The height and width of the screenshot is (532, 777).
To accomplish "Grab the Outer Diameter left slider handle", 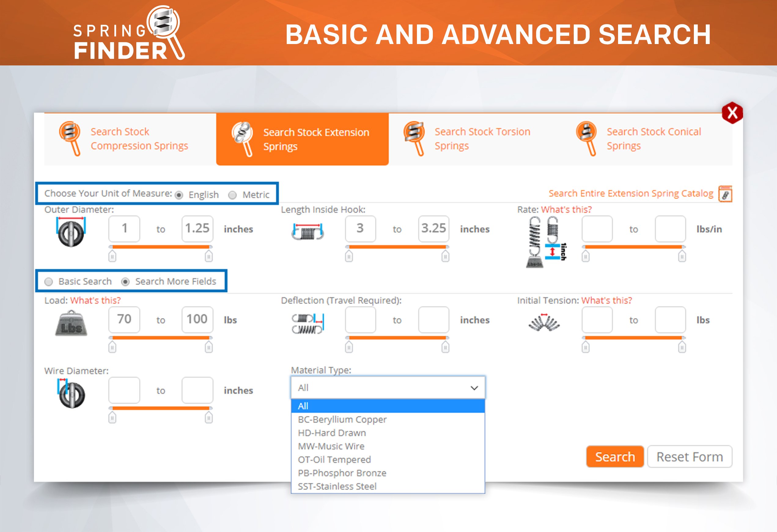I will point(112,257).
